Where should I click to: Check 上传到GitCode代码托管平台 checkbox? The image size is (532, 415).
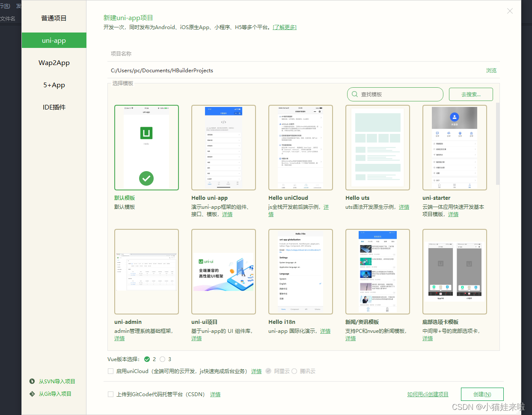pyautogui.click(x=111, y=394)
